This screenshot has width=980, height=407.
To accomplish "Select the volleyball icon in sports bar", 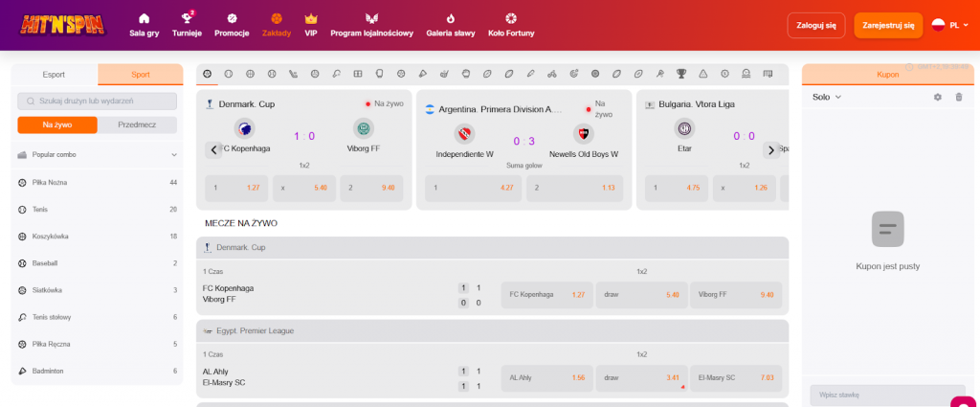I will pos(315,74).
